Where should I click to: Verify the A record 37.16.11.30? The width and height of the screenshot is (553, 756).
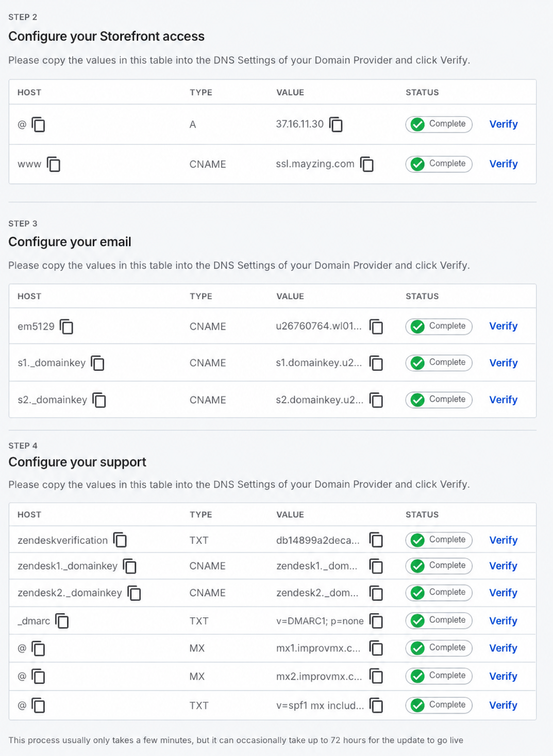504,124
